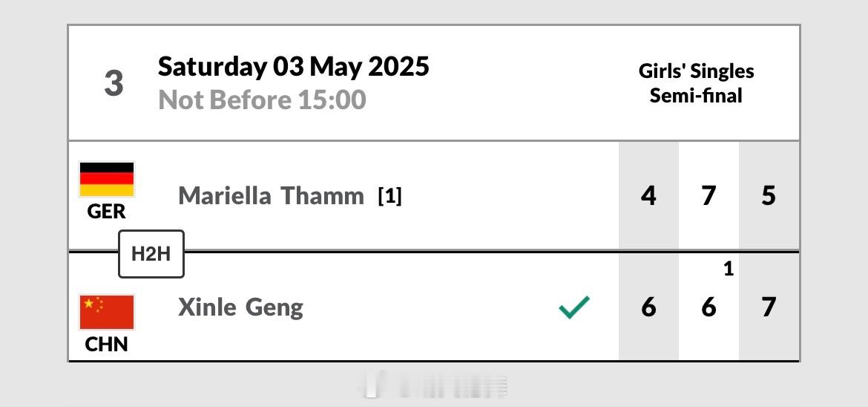Click the tiebreak score superscript 1
The width and height of the screenshot is (868, 407).
(x=729, y=269)
